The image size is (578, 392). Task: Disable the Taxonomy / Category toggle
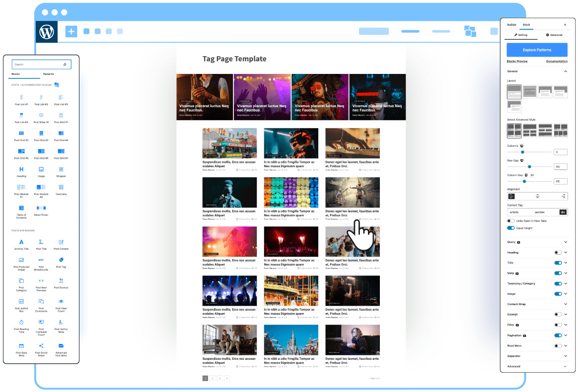[558, 284]
